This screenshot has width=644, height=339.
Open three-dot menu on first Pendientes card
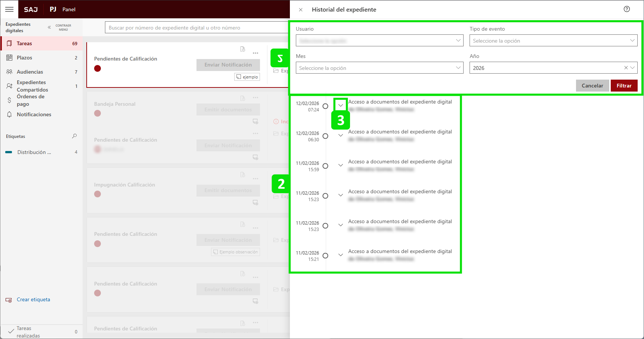tap(256, 53)
